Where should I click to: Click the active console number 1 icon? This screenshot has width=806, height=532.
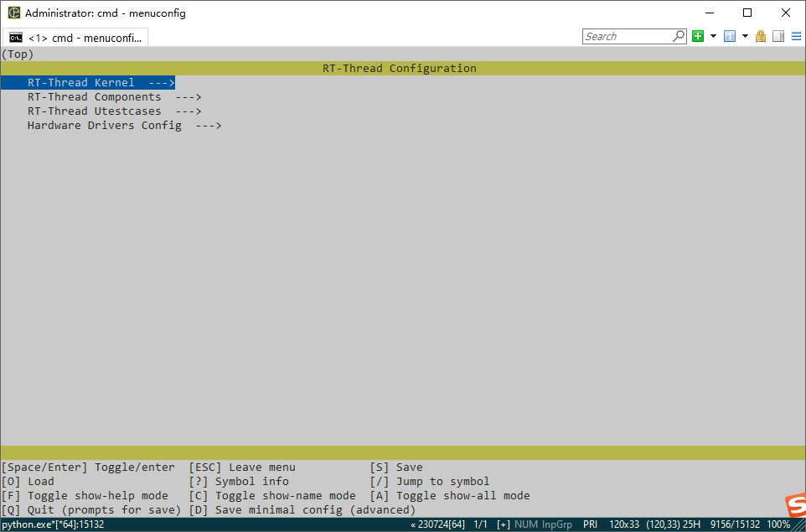[x=730, y=36]
